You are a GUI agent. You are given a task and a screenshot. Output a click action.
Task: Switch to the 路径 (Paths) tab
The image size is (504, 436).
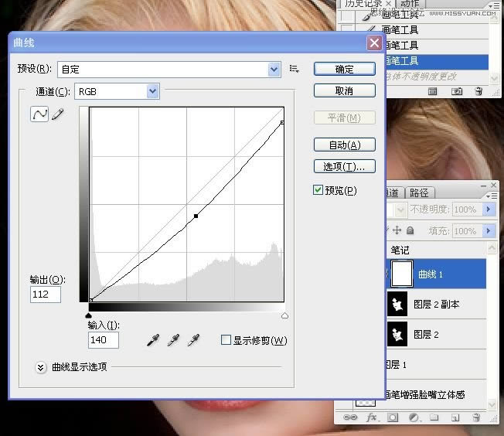click(x=419, y=193)
